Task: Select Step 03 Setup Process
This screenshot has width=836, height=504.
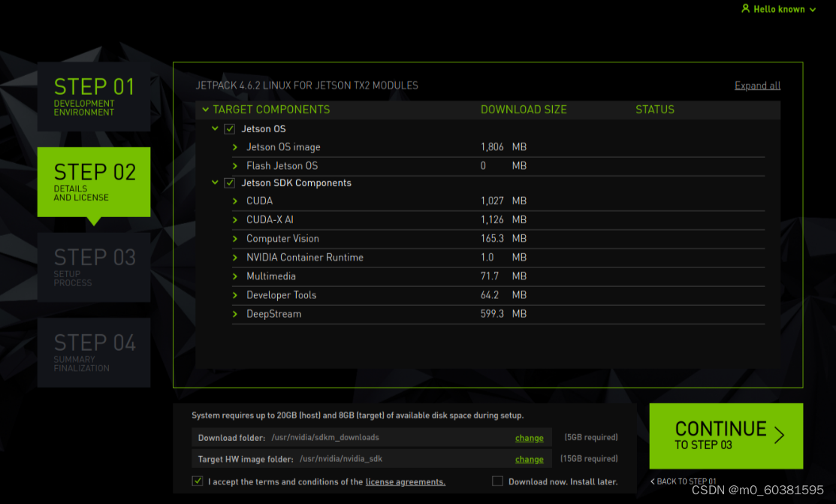Action: click(94, 267)
